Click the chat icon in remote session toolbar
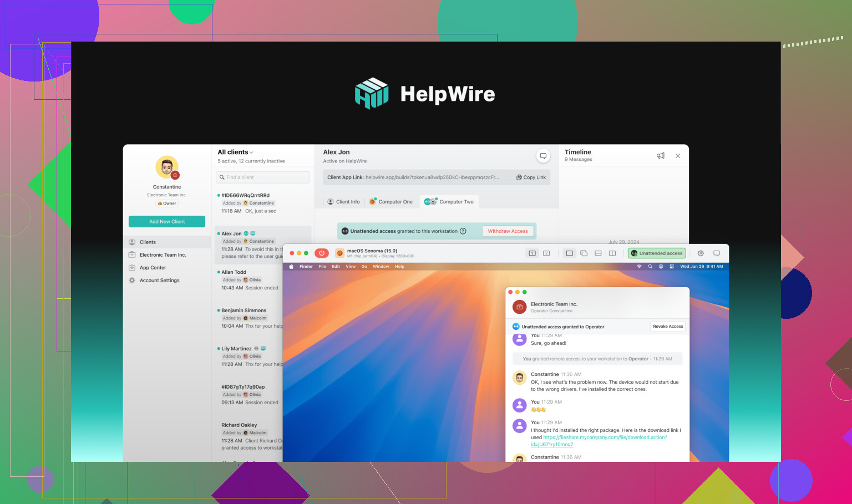 tap(717, 253)
